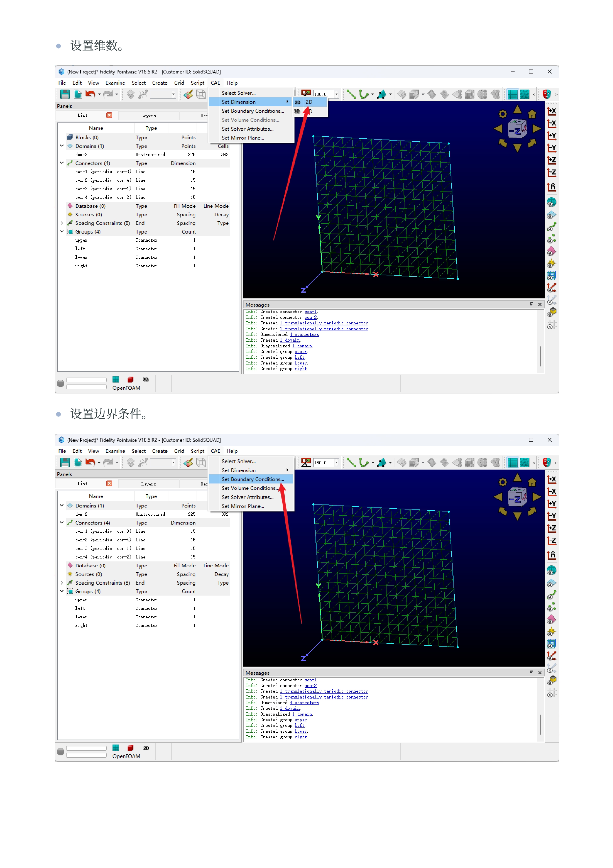Select -X view orientation in top screenshot
This screenshot has width=613, height=868.
pyautogui.click(x=551, y=124)
